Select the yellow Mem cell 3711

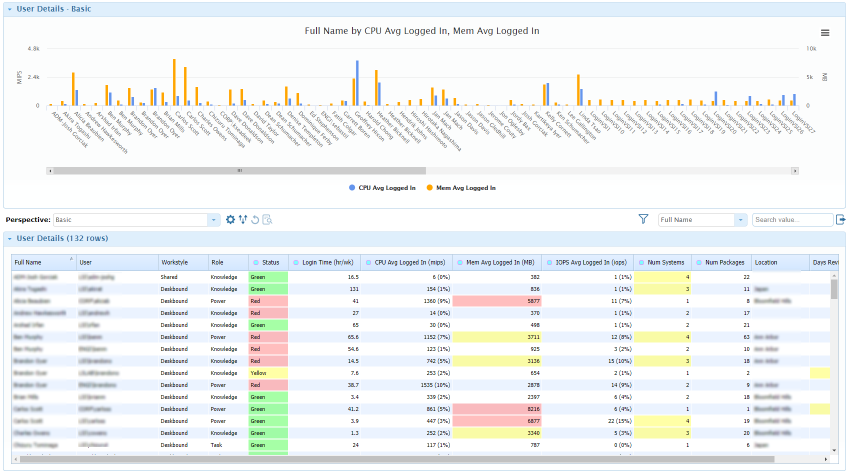(497, 337)
